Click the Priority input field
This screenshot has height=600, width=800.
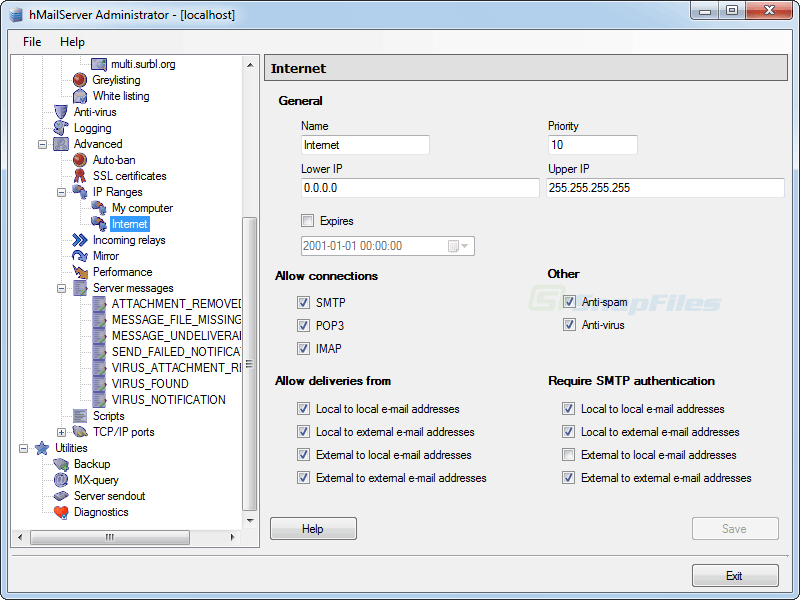pyautogui.click(x=592, y=145)
